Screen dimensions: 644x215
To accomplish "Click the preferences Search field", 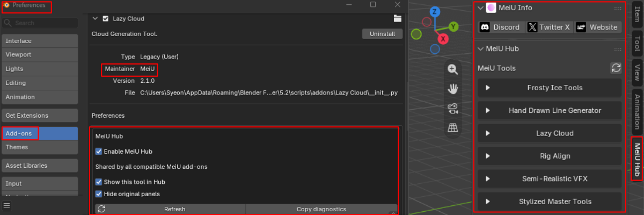I will click(41, 23).
